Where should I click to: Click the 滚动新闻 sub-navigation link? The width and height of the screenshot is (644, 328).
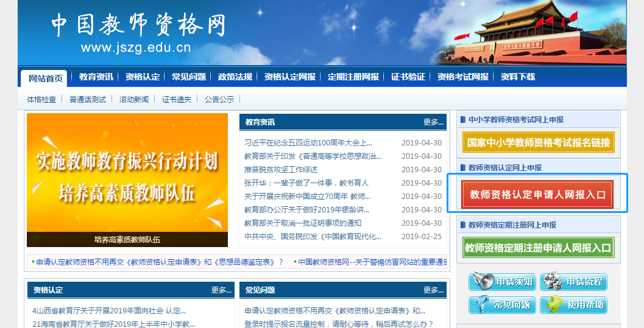(134, 99)
